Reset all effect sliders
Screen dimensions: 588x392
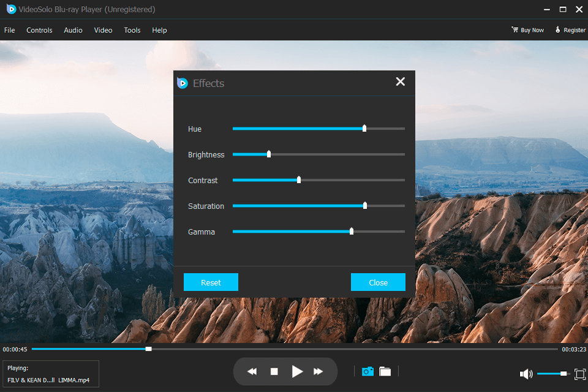point(211,282)
